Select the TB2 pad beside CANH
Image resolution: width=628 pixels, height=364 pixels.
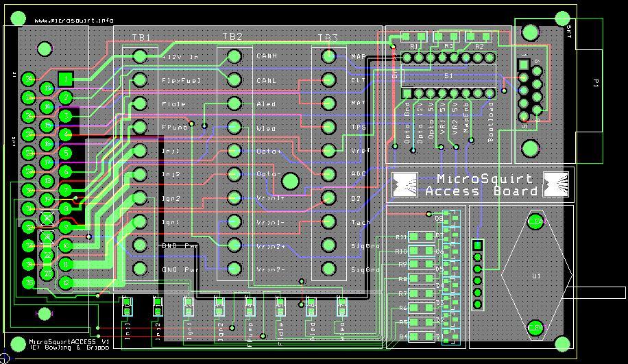tap(234, 56)
